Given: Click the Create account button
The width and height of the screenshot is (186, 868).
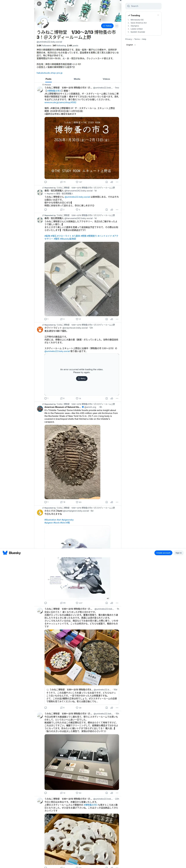Looking at the screenshot, I should (163, 553).
